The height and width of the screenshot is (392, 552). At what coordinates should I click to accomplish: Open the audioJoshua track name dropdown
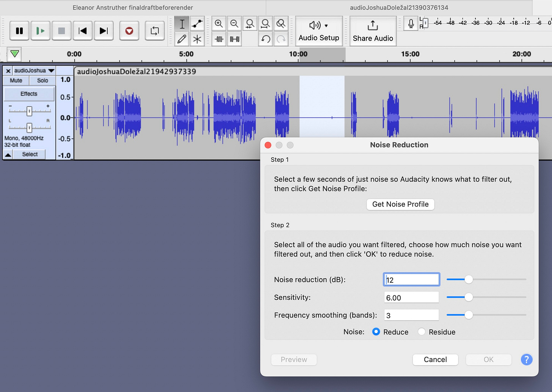pyautogui.click(x=51, y=71)
